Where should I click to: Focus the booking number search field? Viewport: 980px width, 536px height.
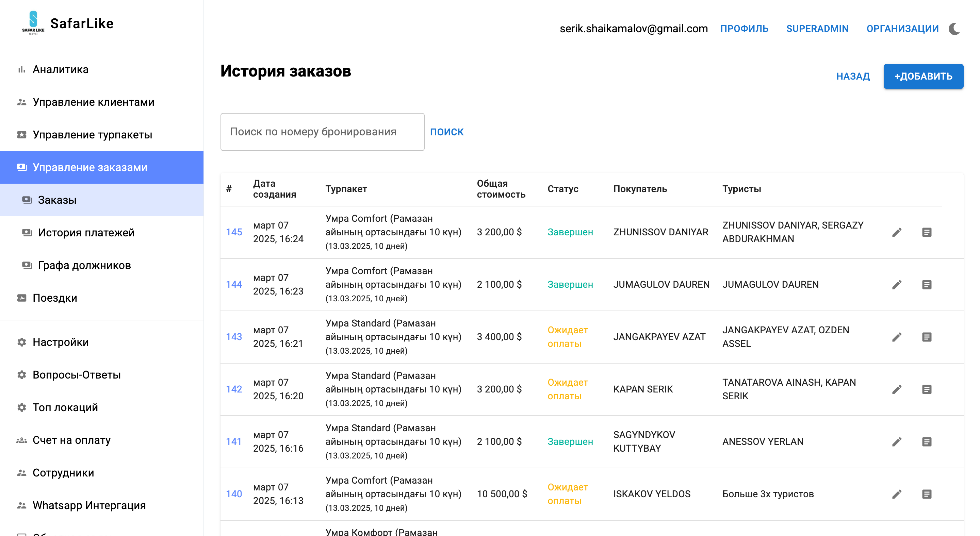pyautogui.click(x=322, y=132)
